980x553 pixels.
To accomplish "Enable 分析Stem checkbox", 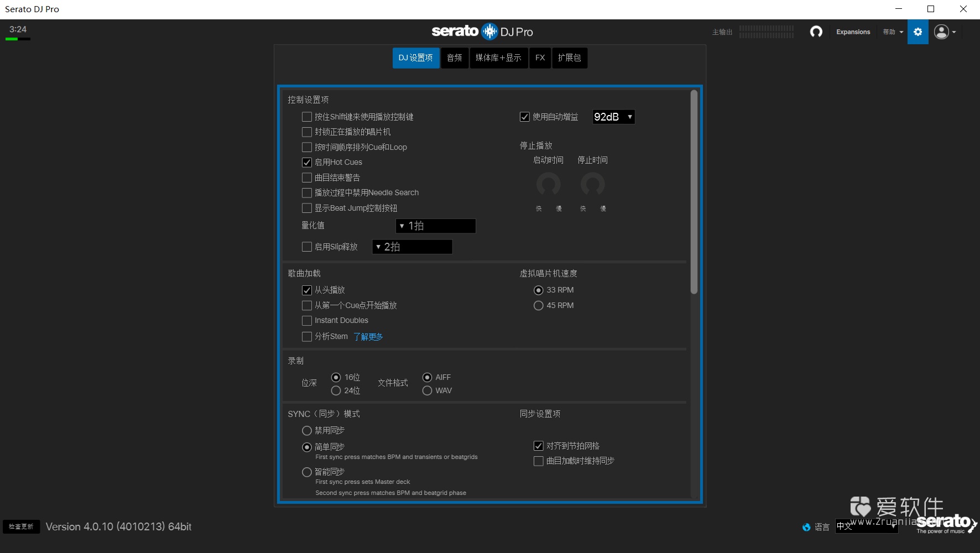I will (307, 337).
